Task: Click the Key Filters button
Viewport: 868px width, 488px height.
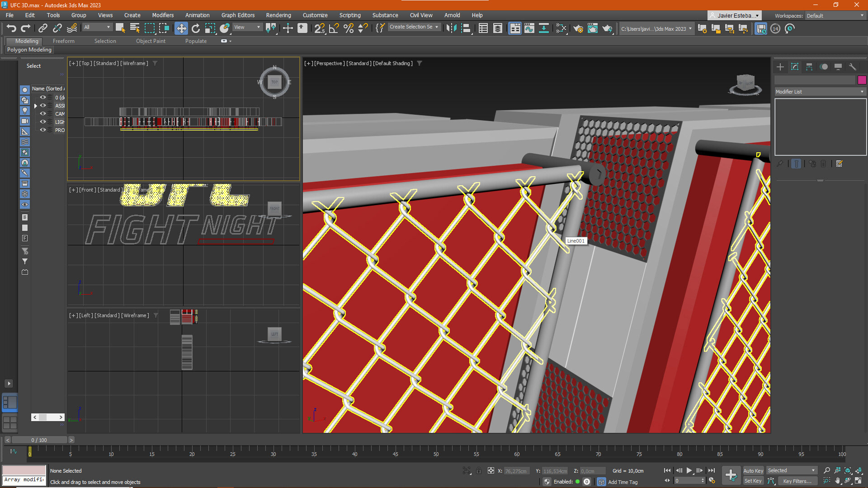Action: tap(797, 481)
